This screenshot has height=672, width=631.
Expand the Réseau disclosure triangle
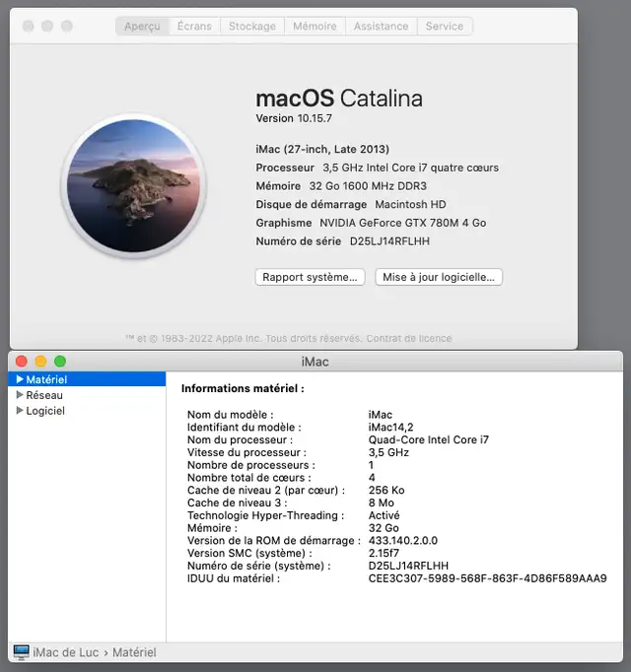point(20,395)
